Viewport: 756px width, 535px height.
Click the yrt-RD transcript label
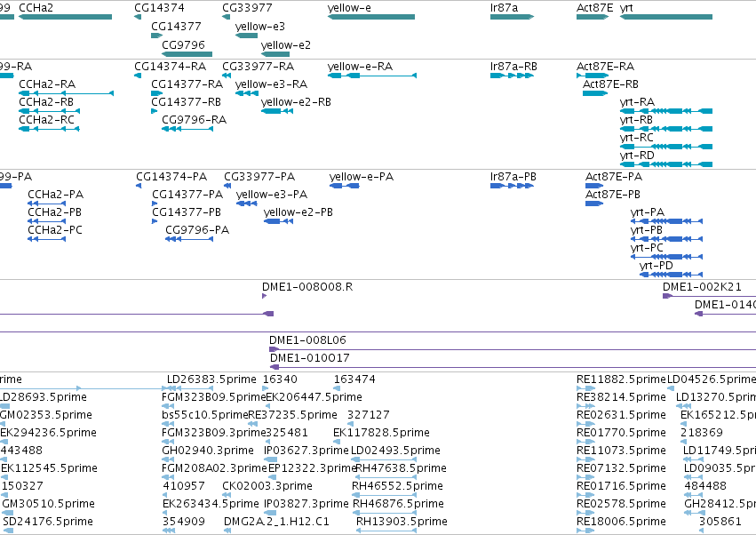tap(637, 156)
